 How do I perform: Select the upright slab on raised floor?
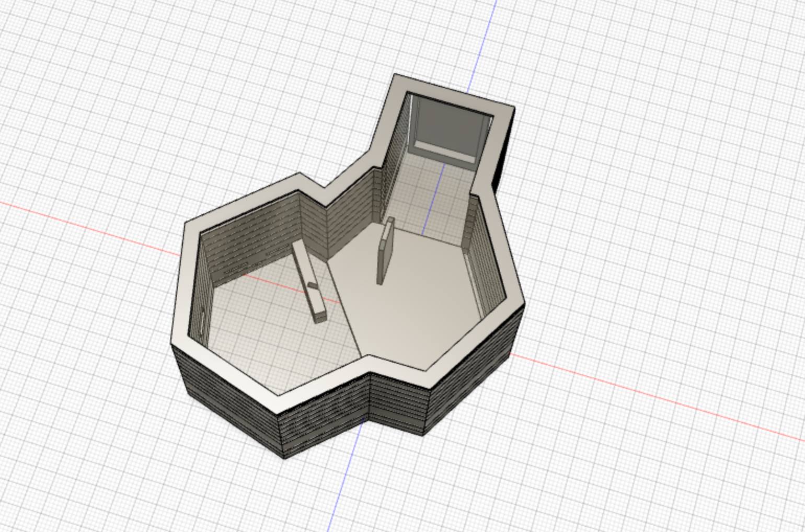(x=386, y=251)
